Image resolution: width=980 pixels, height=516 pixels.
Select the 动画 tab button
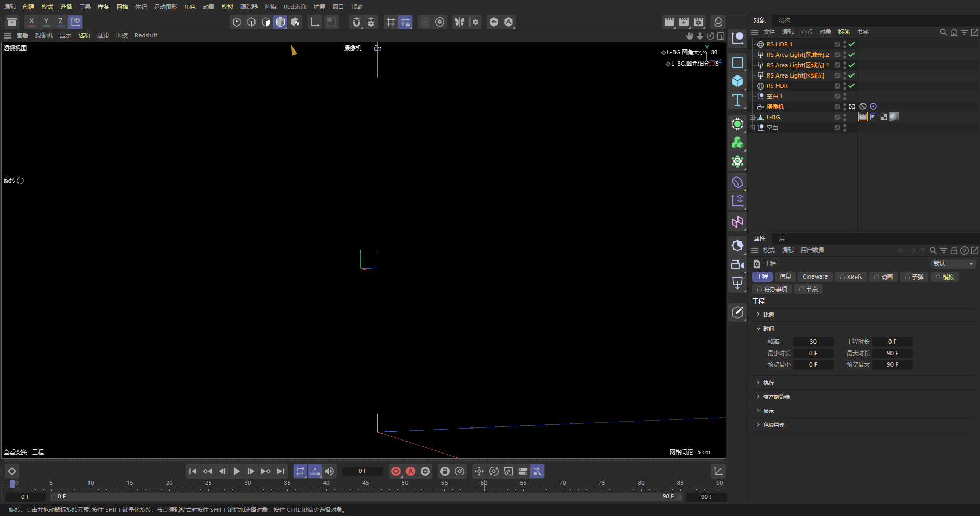[x=883, y=277]
